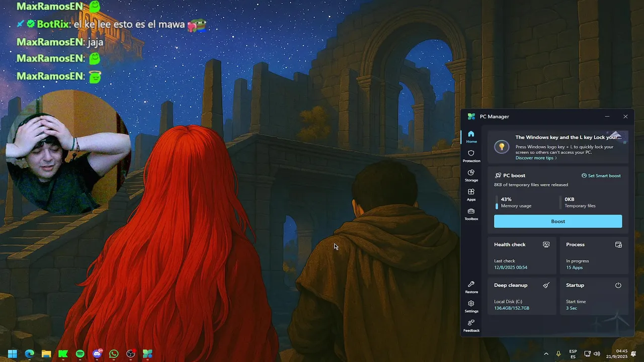Viewport: 644px width, 362px height.
Task: Click the tip headline about Windows key
Action: [568, 137]
